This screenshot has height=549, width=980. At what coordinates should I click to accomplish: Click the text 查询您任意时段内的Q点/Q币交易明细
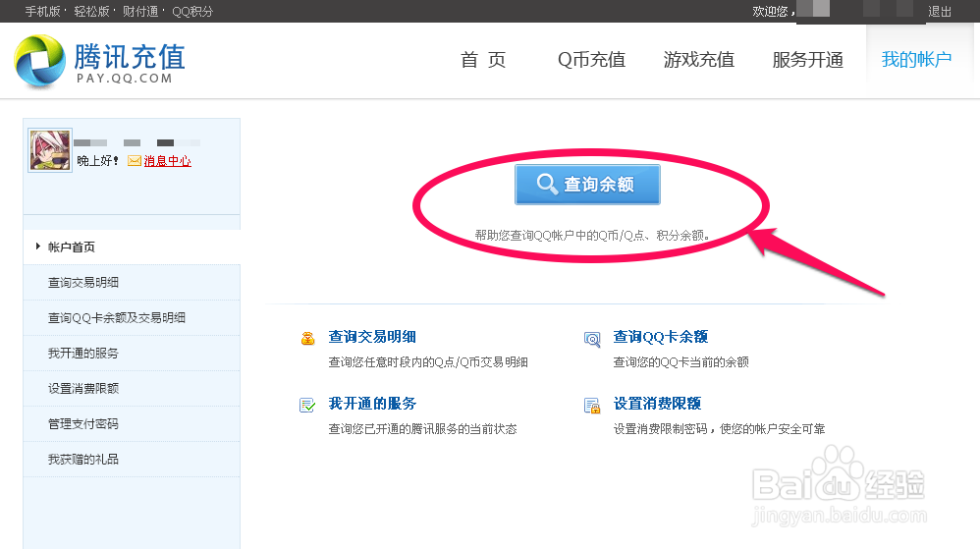click(428, 362)
